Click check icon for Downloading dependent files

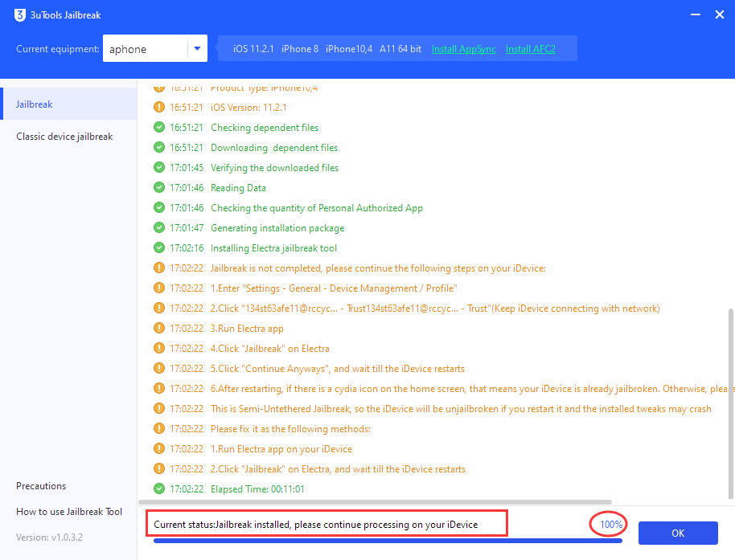(x=159, y=148)
